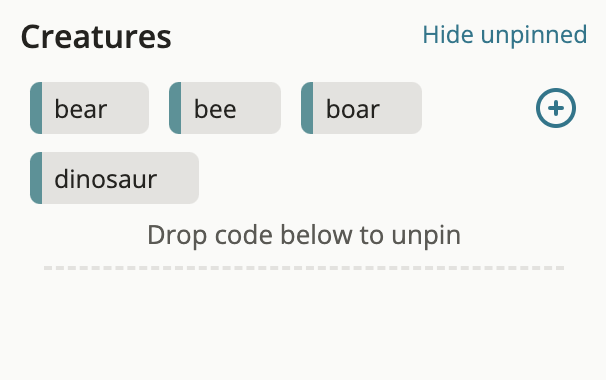Click the 'Drop code below to unpin' hint
Image resolution: width=606 pixels, height=380 pixels.
coord(304,235)
